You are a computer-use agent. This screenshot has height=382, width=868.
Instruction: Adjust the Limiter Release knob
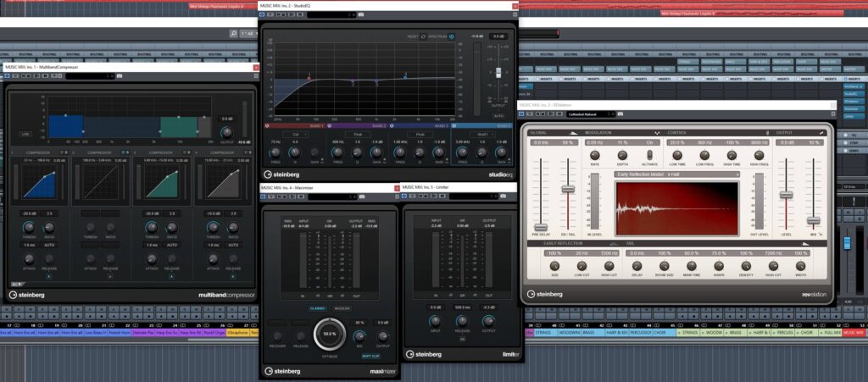(x=462, y=321)
